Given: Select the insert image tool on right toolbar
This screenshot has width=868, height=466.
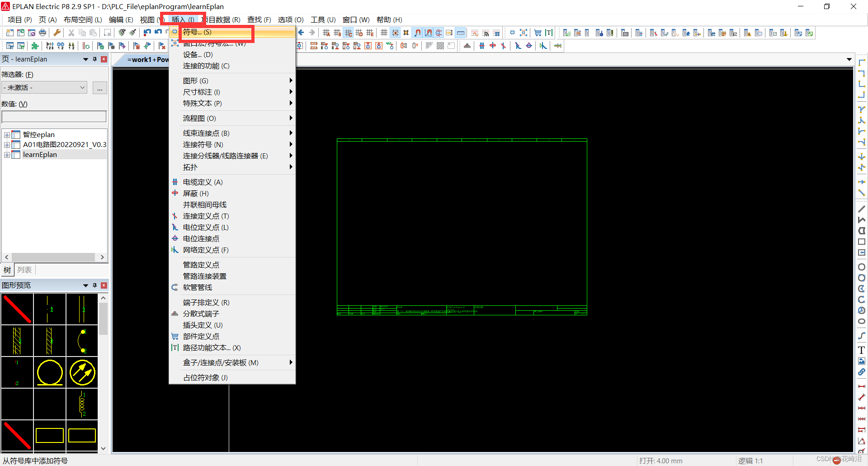Looking at the screenshot, I should point(862,361).
